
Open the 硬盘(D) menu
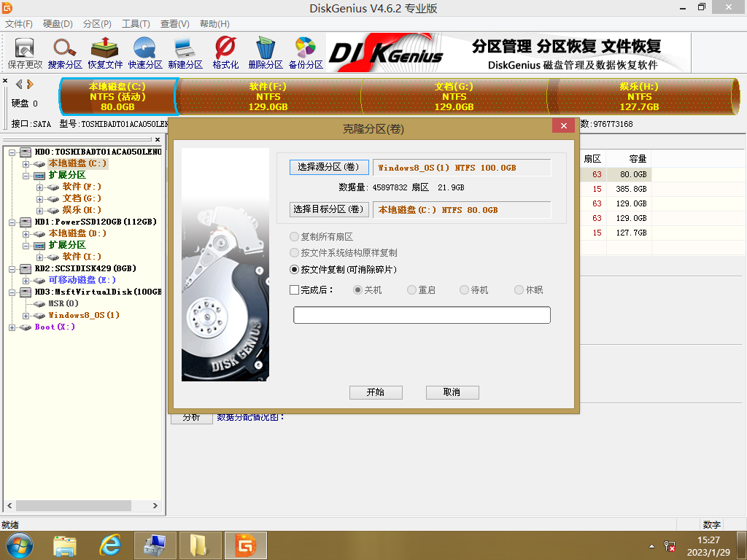click(58, 24)
